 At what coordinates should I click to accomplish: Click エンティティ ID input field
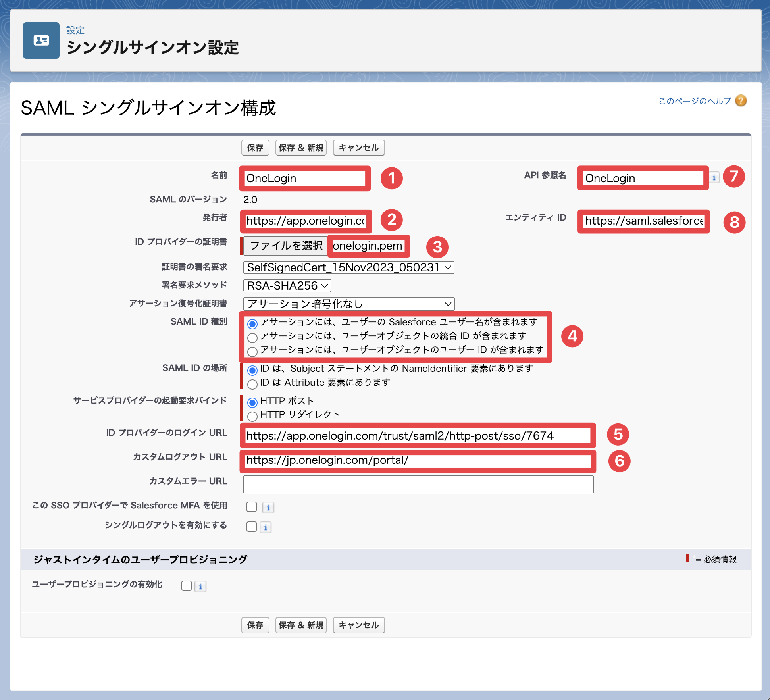[643, 221]
